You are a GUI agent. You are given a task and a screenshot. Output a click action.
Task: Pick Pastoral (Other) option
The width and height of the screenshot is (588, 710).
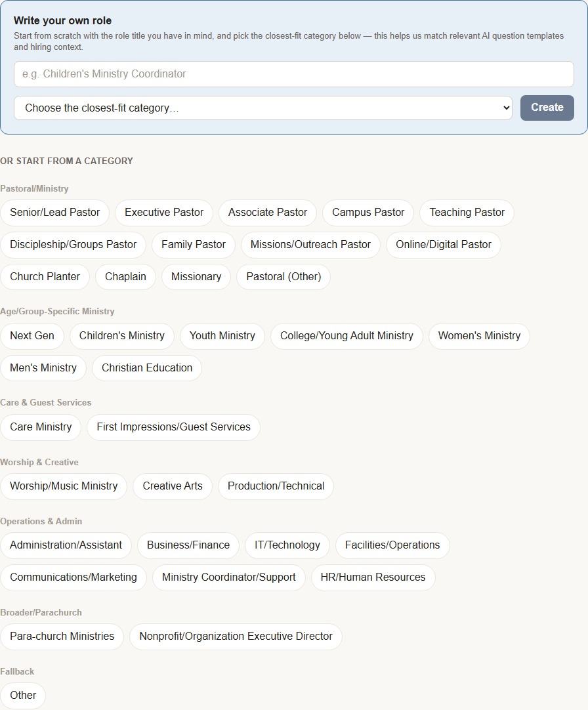(x=283, y=277)
